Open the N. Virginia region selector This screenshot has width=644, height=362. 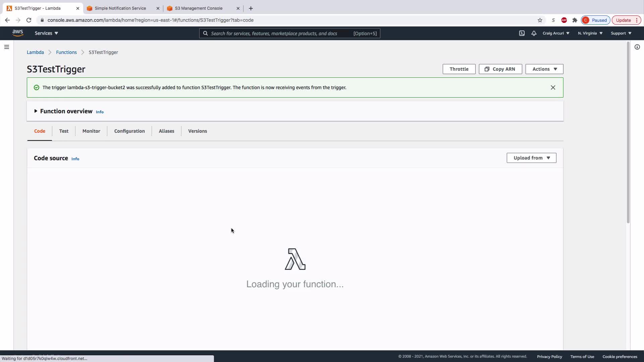(x=590, y=33)
